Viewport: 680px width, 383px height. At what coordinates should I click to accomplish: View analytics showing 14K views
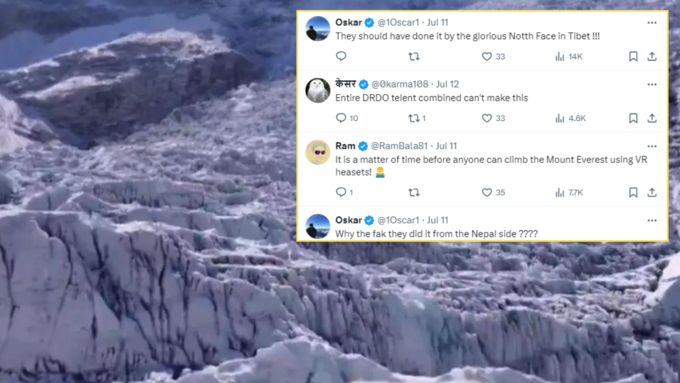click(569, 56)
